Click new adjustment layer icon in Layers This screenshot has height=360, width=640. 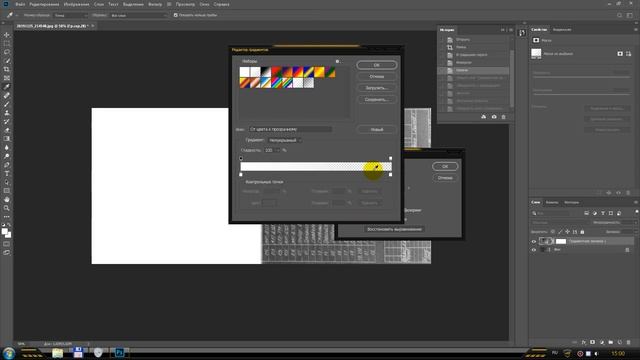(x=602, y=342)
